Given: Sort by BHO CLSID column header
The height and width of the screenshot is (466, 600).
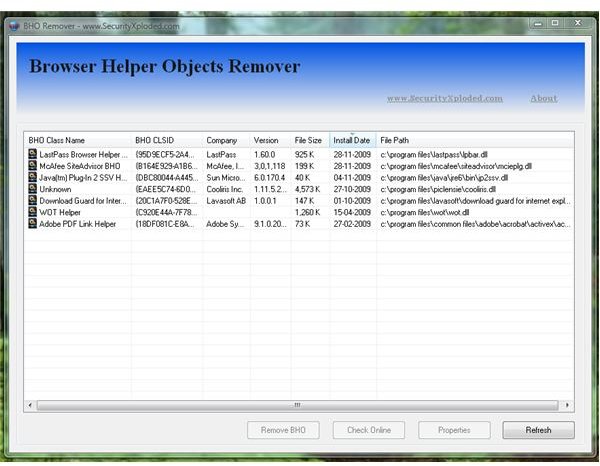Looking at the screenshot, I should (x=167, y=140).
